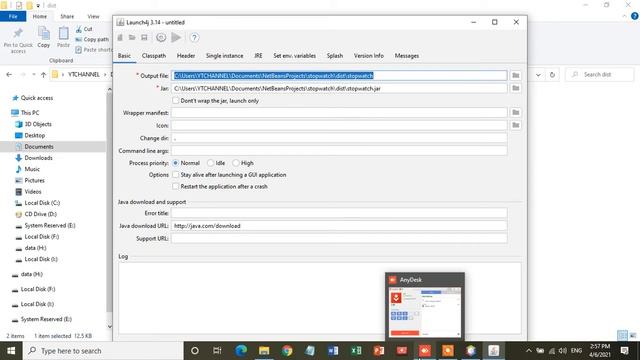Screen dimensions: 640x360
Task: Open the JRE tab
Action: point(258,56)
